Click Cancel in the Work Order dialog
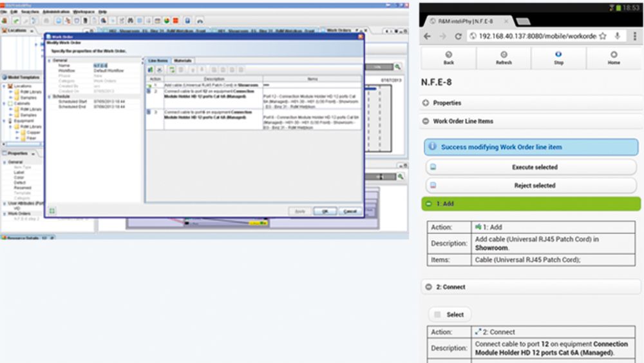 click(x=349, y=211)
